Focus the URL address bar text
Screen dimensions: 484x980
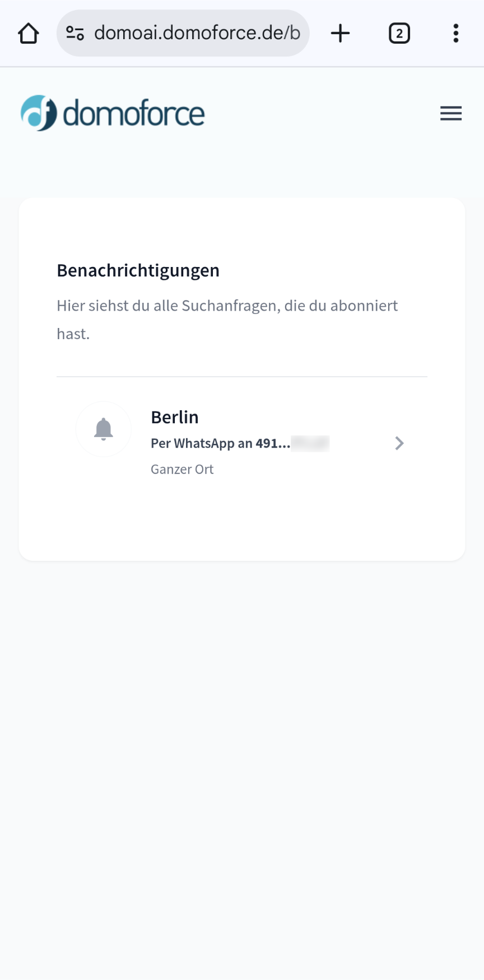[197, 34]
